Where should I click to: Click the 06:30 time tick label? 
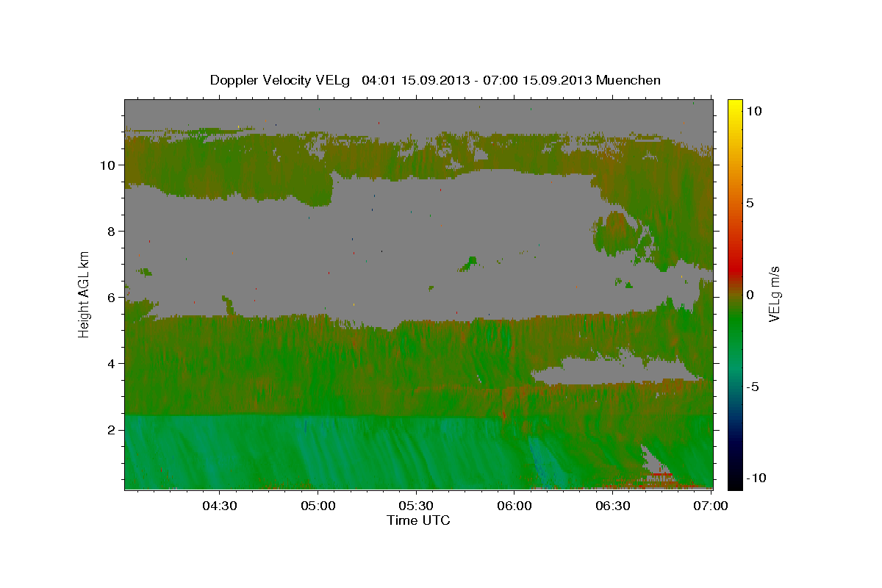click(x=613, y=505)
